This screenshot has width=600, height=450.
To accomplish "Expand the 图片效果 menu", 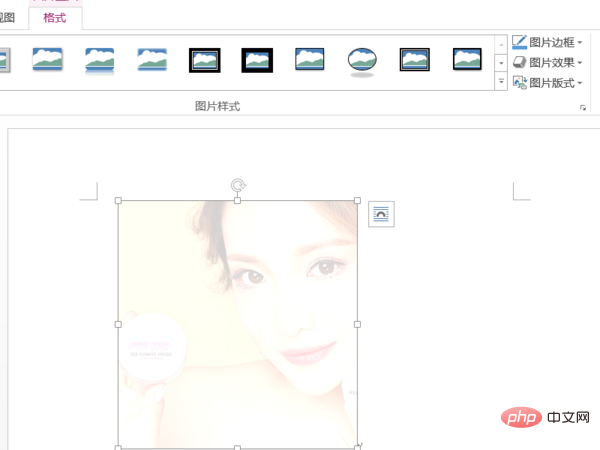I will pyautogui.click(x=548, y=62).
